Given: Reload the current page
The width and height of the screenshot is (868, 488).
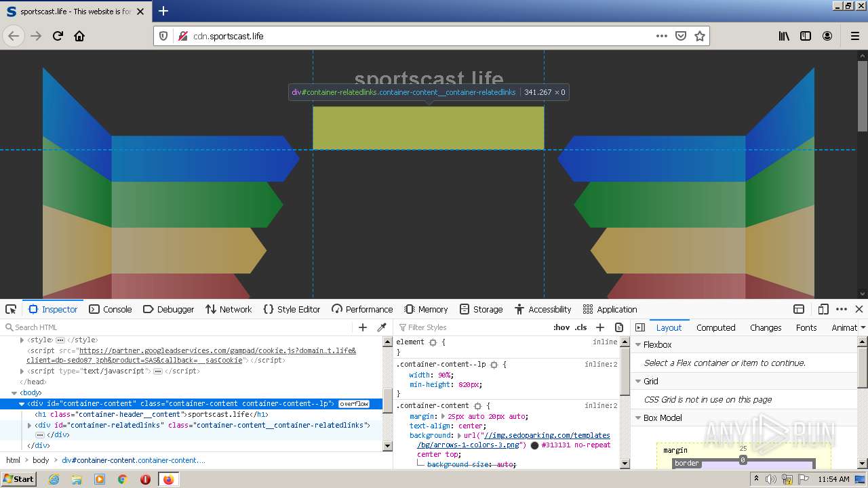Looking at the screenshot, I should pyautogui.click(x=58, y=36).
